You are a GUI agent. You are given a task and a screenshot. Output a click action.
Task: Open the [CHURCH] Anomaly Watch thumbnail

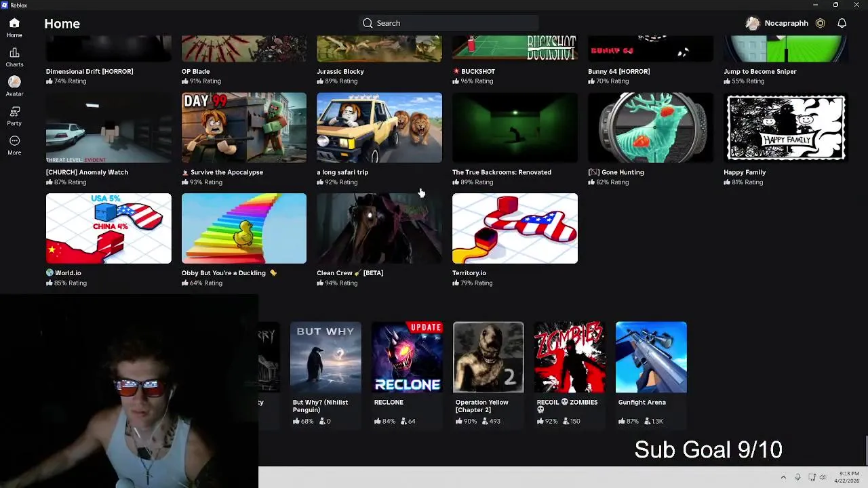pos(108,127)
